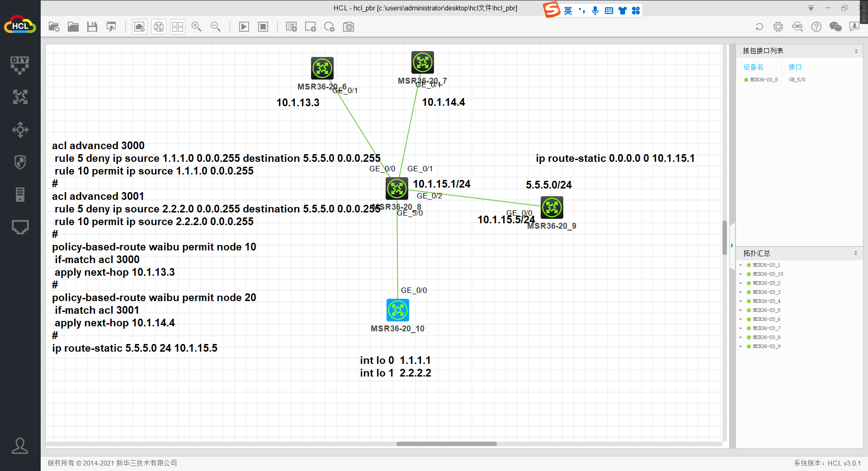Toggle Sogou input language 英 indicator
The image size is (868, 471).
[568, 10]
